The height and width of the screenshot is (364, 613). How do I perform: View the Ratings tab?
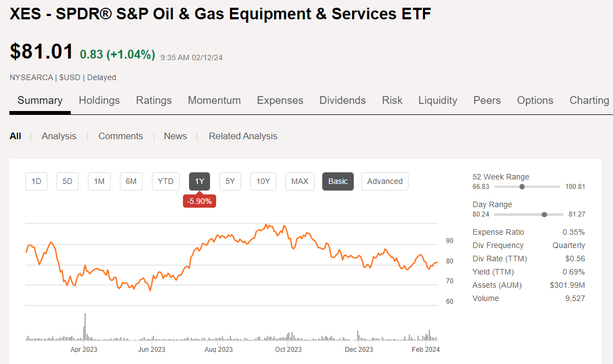pos(154,100)
